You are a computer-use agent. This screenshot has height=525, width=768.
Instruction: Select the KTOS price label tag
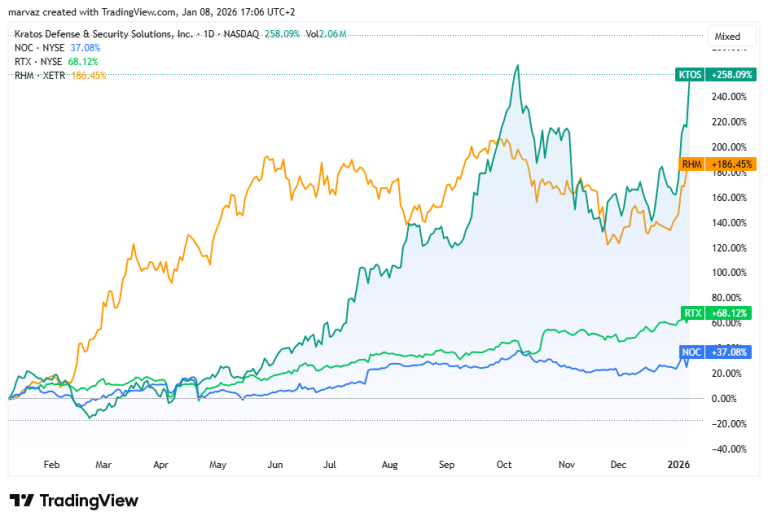tap(716, 75)
